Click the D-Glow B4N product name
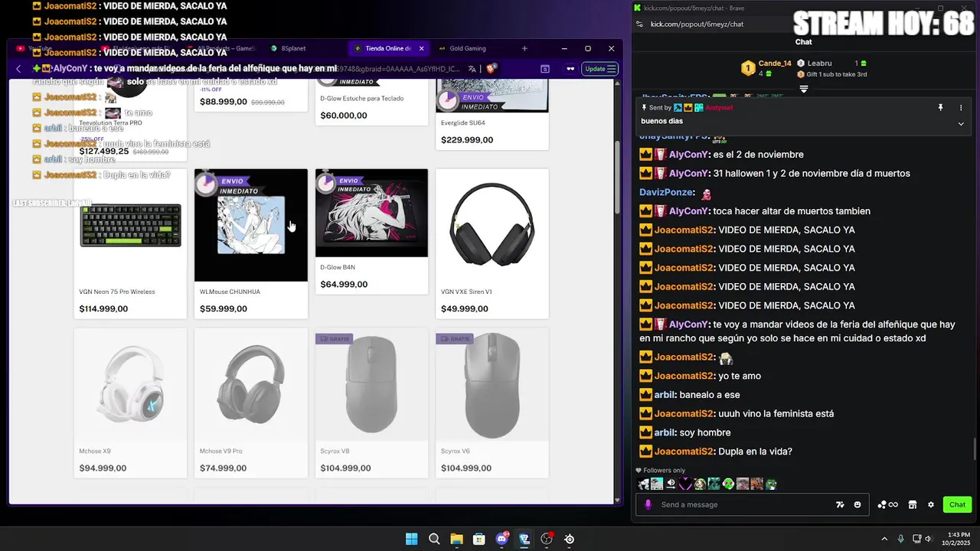 point(338,267)
